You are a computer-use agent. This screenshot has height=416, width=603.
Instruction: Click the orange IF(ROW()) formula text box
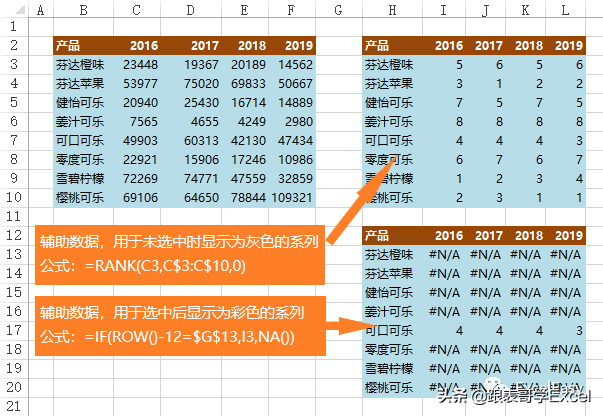tap(180, 326)
